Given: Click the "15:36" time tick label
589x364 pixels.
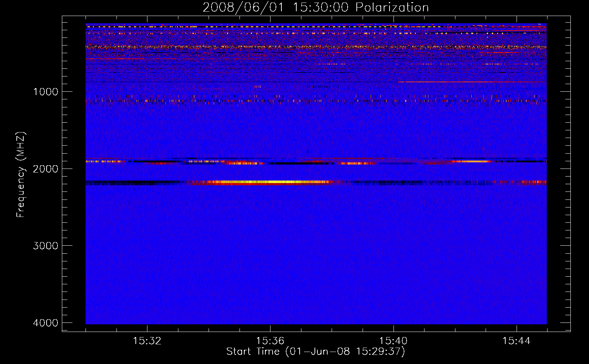Looking at the screenshot, I should click(x=270, y=341).
